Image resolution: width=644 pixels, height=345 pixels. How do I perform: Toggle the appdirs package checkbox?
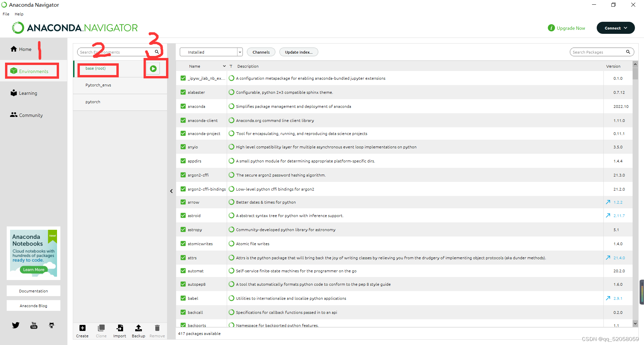(183, 161)
